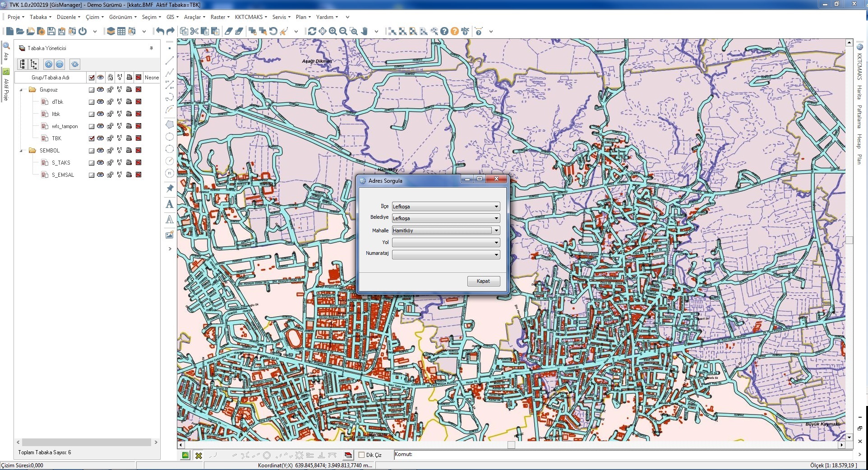Click the Open folder toolbar icon
The width and height of the screenshot is (868, 470).
(20, 31)
